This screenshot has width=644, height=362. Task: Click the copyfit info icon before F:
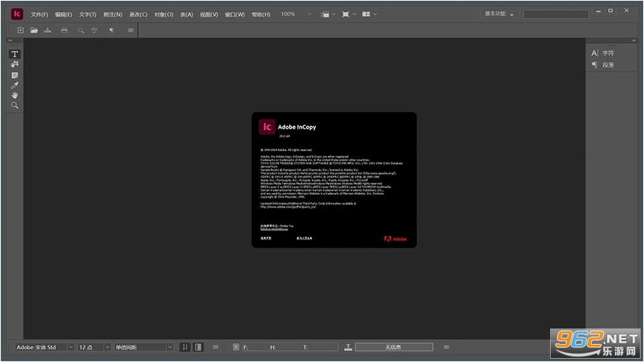click(235, 347)
